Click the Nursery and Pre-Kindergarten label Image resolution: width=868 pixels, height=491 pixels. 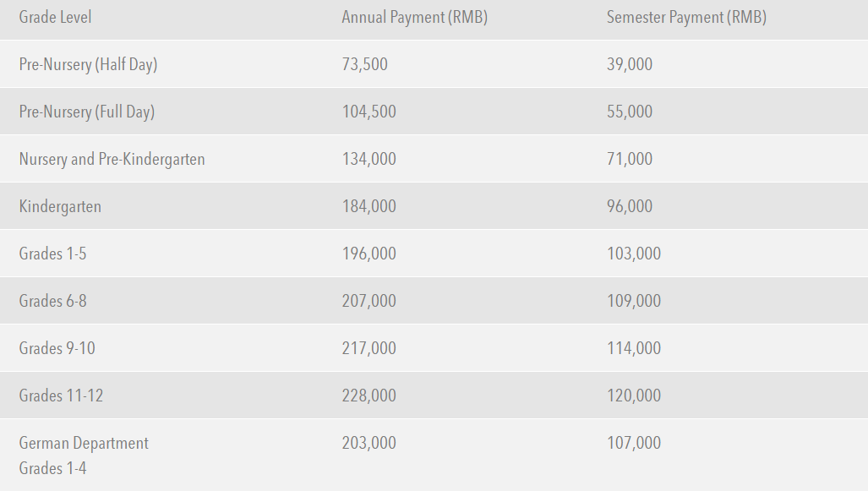[112, 159]
